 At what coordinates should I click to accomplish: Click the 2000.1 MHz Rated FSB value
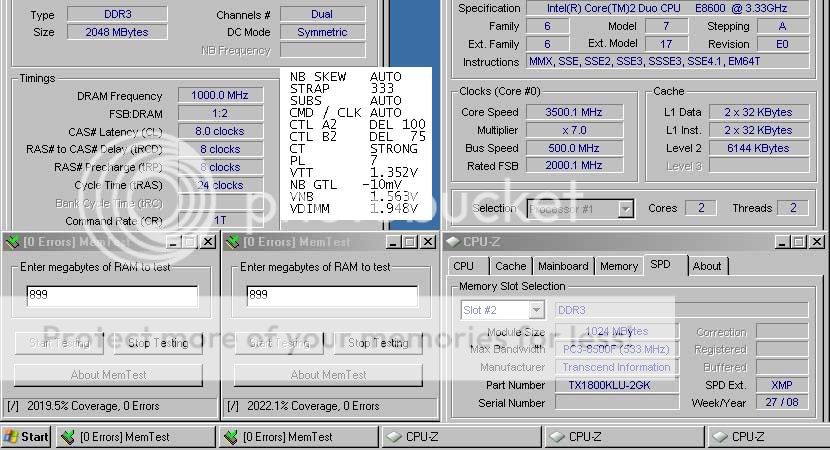pyautogui.click(x=574, y=166)
